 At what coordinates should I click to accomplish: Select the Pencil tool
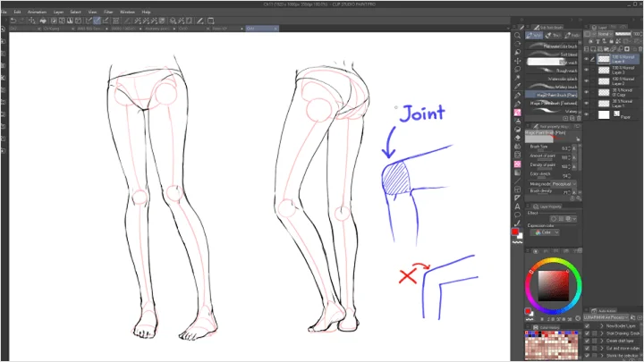[x=518, y=104]
